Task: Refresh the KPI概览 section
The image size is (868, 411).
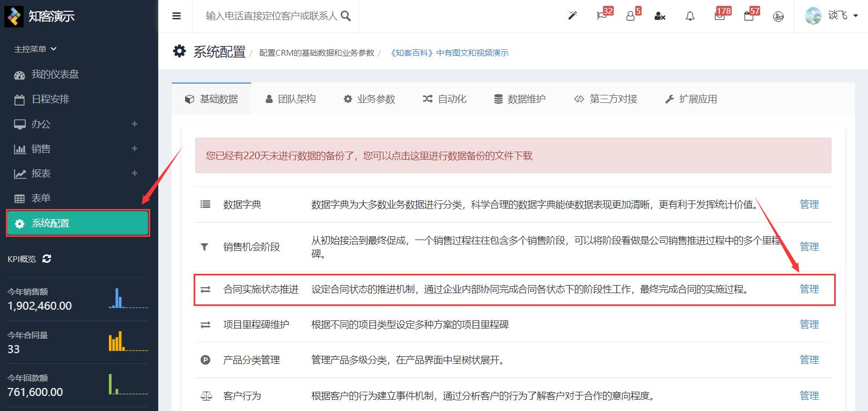Action: [47, 259]
